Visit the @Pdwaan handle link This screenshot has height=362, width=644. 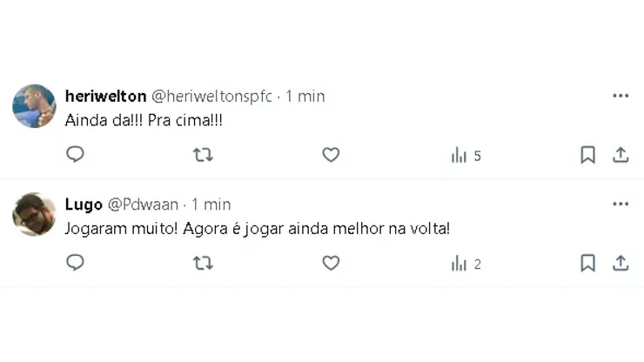pyautogui.click(x=143, y=204)
